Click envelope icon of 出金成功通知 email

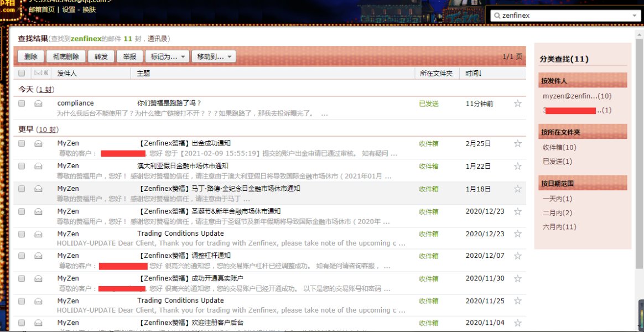point(38,143)
